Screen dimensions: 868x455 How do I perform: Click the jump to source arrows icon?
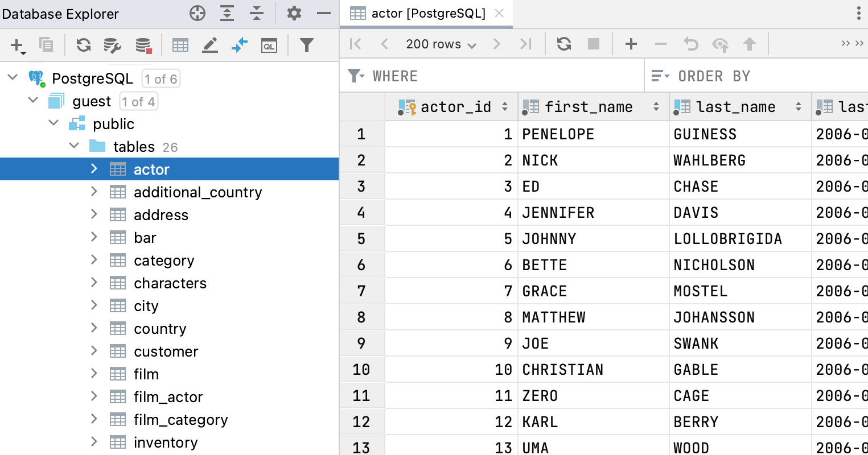(x=240, y=45)
